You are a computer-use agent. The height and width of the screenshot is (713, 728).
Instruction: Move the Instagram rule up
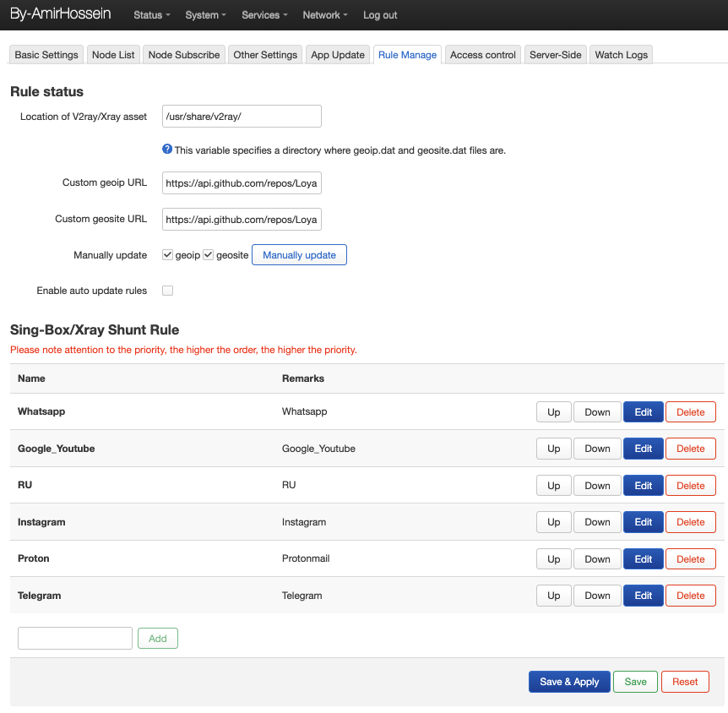(554, 522)
